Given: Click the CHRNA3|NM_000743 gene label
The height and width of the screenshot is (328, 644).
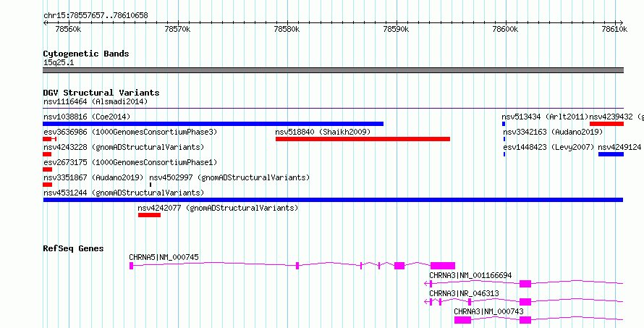Looking at the screenshot, I should pos(488,311).
